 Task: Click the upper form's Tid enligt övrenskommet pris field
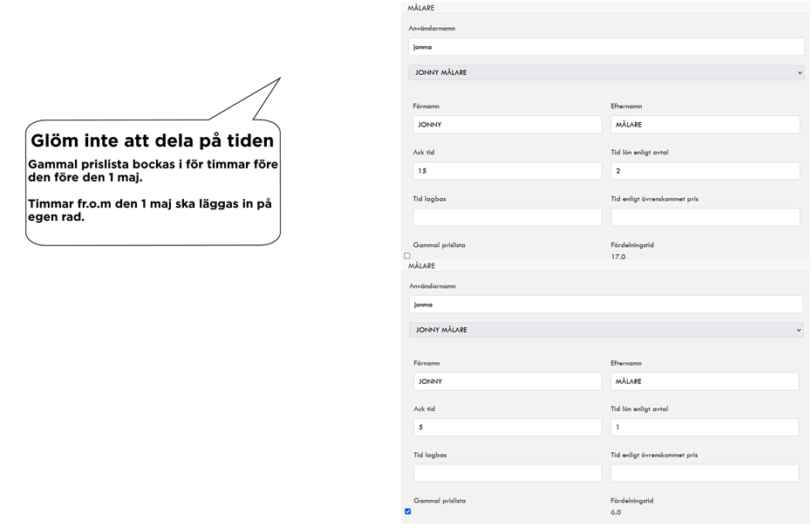(706, 217)
